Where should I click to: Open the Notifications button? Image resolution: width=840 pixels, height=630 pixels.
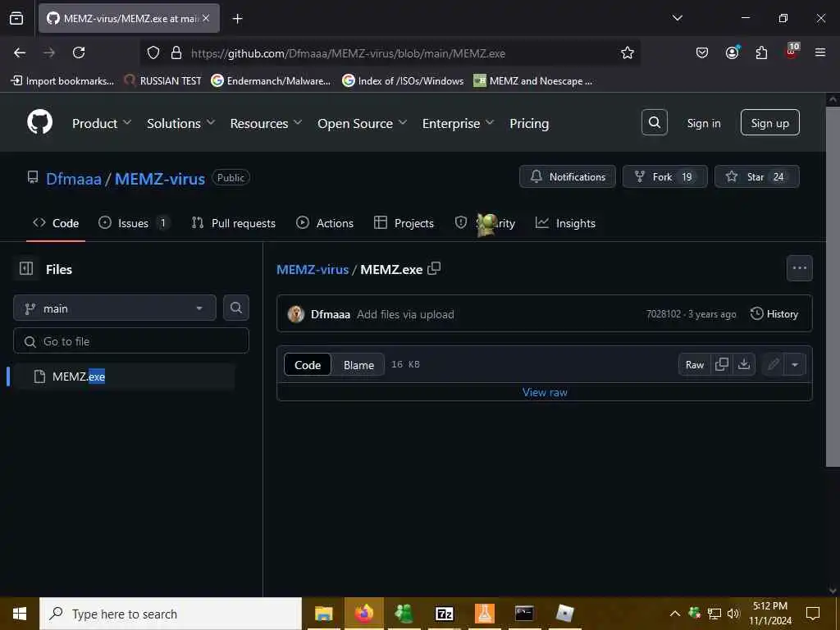568,176
